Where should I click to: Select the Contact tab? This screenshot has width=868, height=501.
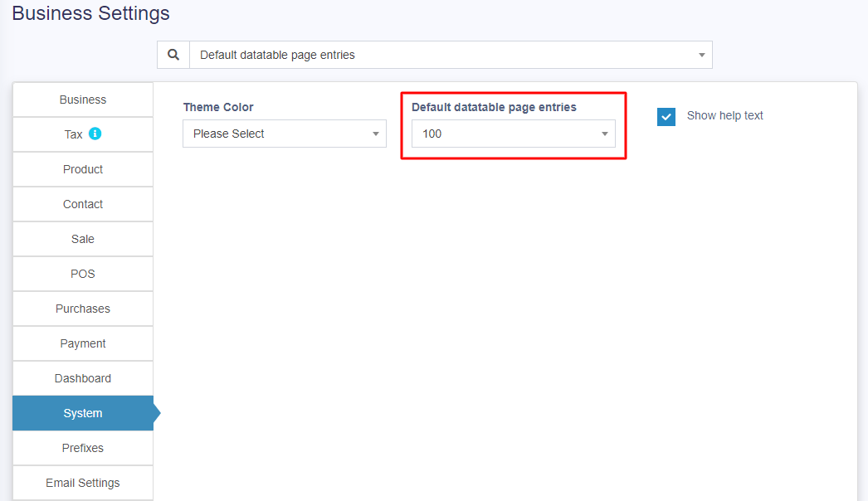pyautogui.click(x=83, y=204)
